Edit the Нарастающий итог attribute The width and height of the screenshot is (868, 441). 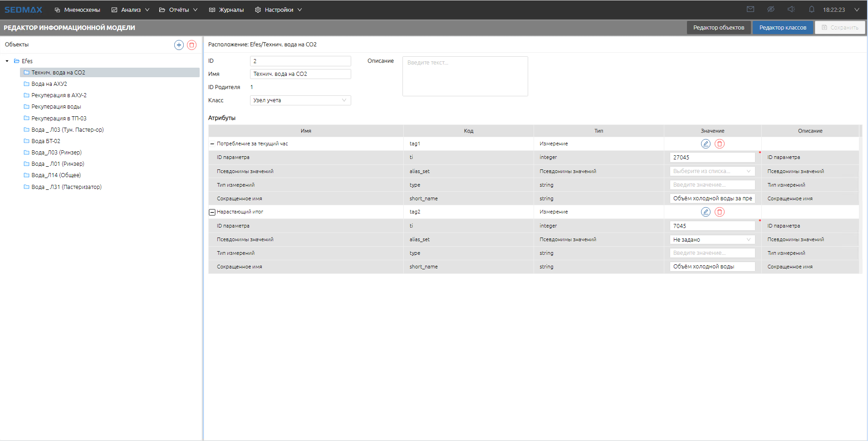(x=706, y=212)
